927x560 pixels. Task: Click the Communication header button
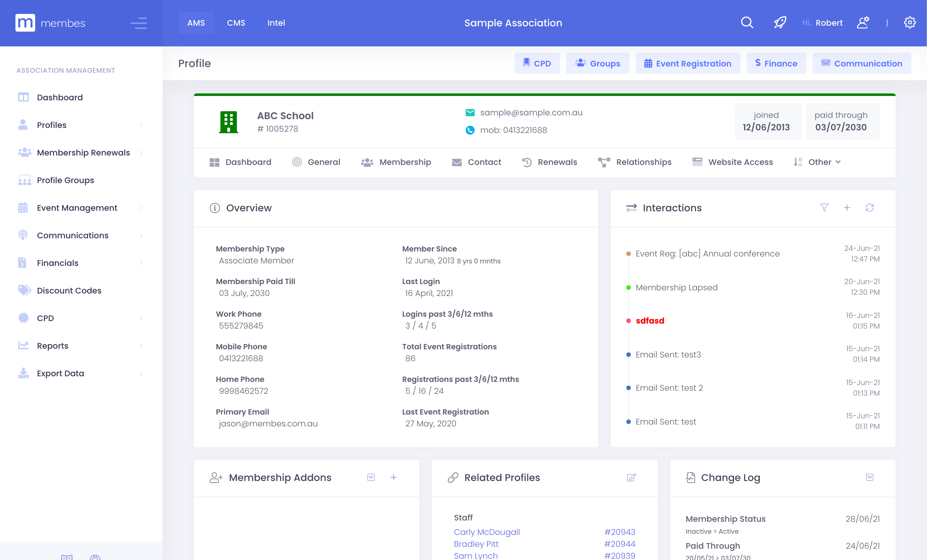pos(861,63)
